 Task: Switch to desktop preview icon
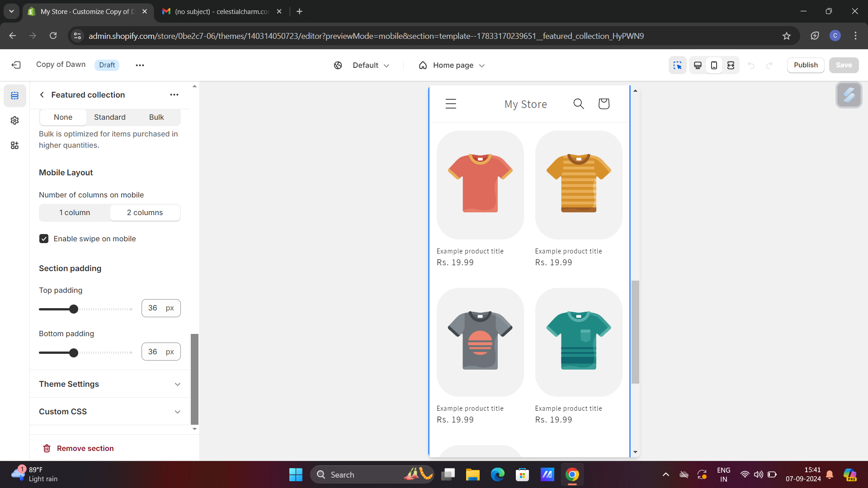(x=698, y=65)
